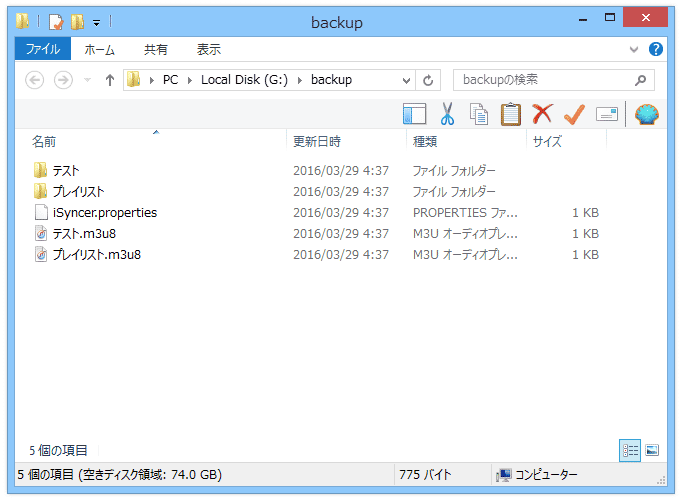Viewport: 681px width, 501px height.
Task: Click the PROPERTIES ファ... type cell
Action: tap(465, 213)
